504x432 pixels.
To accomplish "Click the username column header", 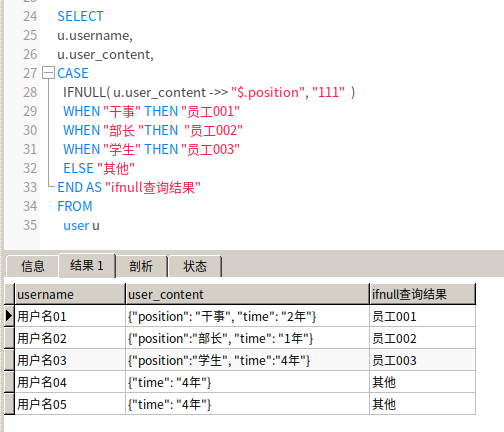I will [x=70, y=294].
